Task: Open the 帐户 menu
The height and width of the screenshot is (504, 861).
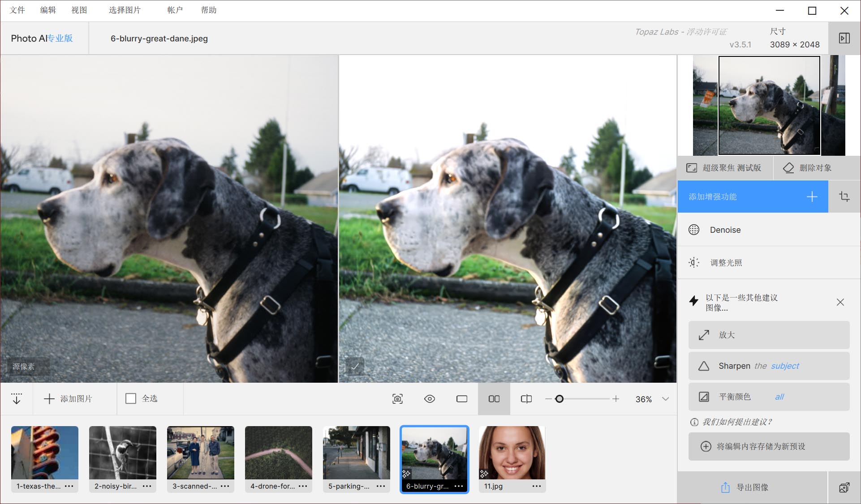Action: pos(175,10)
